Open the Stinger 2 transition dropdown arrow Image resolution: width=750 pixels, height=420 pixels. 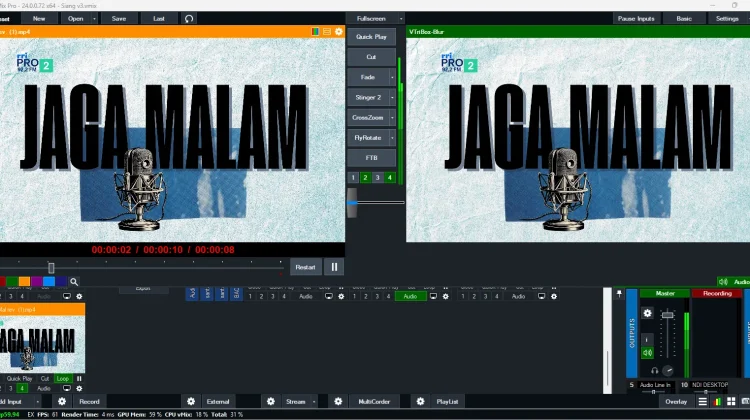click(392, 97)
